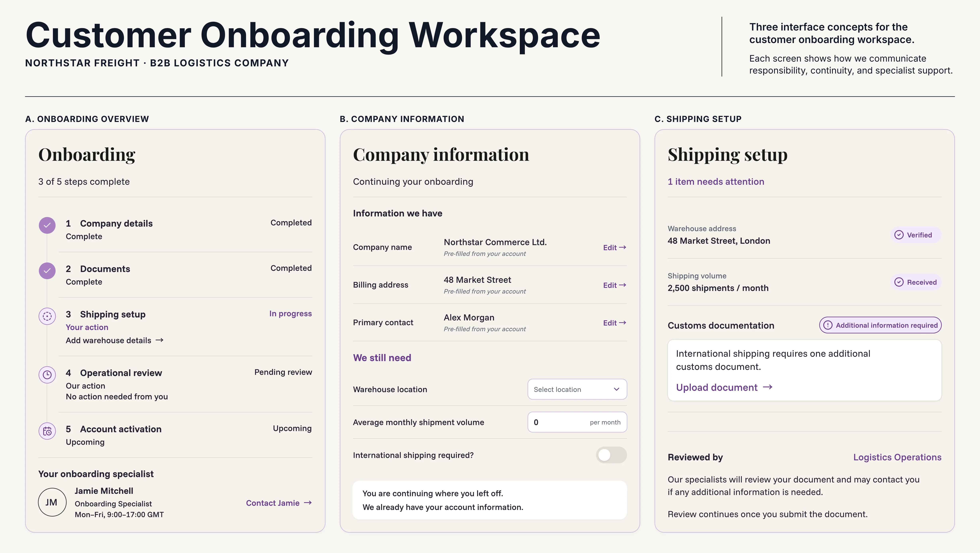Click the 48 Market Street, London address
The image size is (980, 553).
[x=719, y=241]
